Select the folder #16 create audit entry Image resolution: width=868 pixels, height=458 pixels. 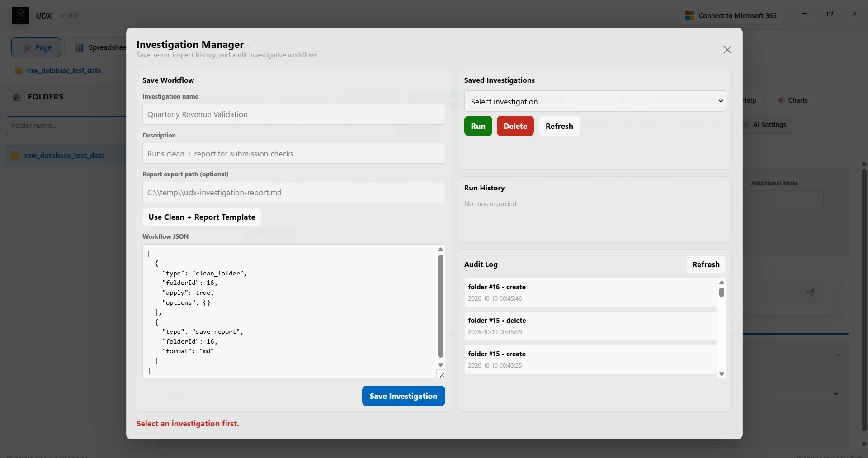pyautogui.click(x=590, y=293)
